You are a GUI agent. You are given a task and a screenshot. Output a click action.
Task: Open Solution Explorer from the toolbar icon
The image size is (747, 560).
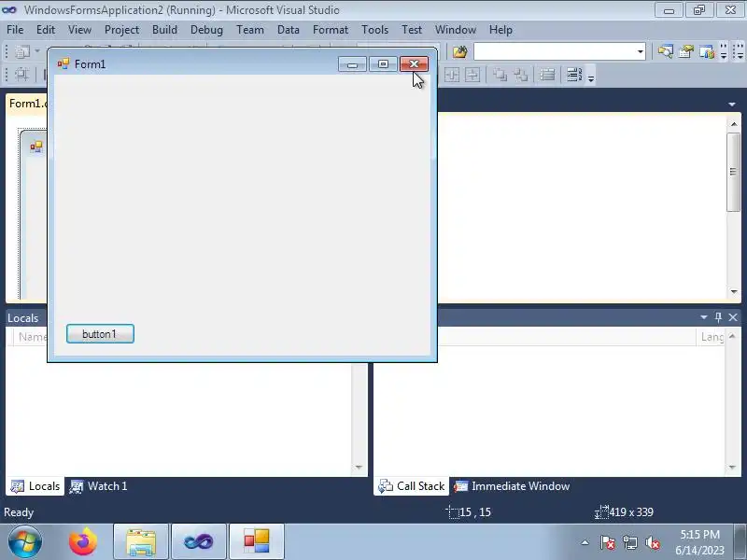click(665, 51)
